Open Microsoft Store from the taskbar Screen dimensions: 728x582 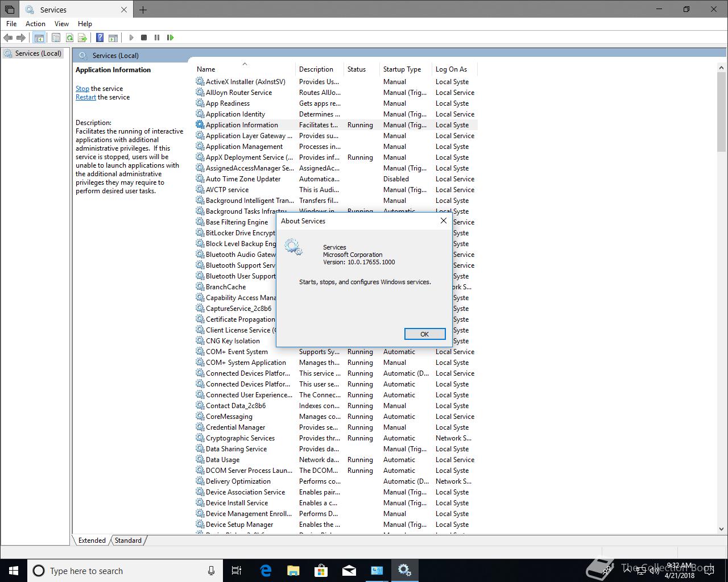pos(321,571)
